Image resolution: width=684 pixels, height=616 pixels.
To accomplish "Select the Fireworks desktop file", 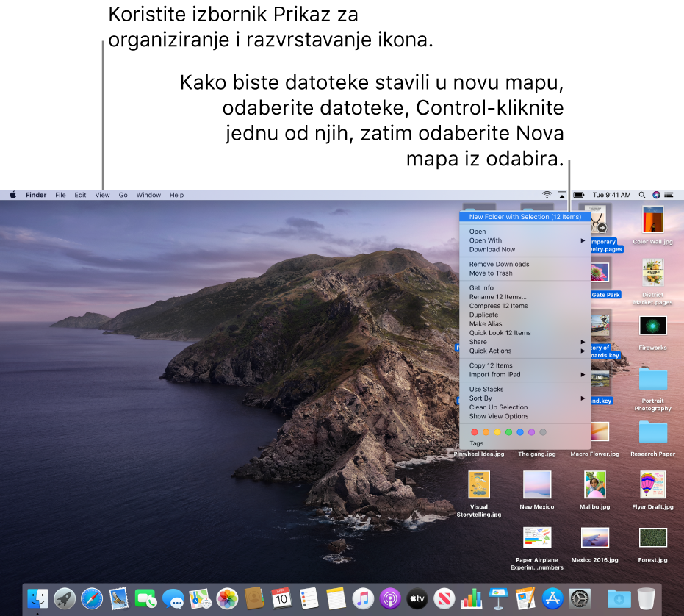I will (x=652, y=333).
